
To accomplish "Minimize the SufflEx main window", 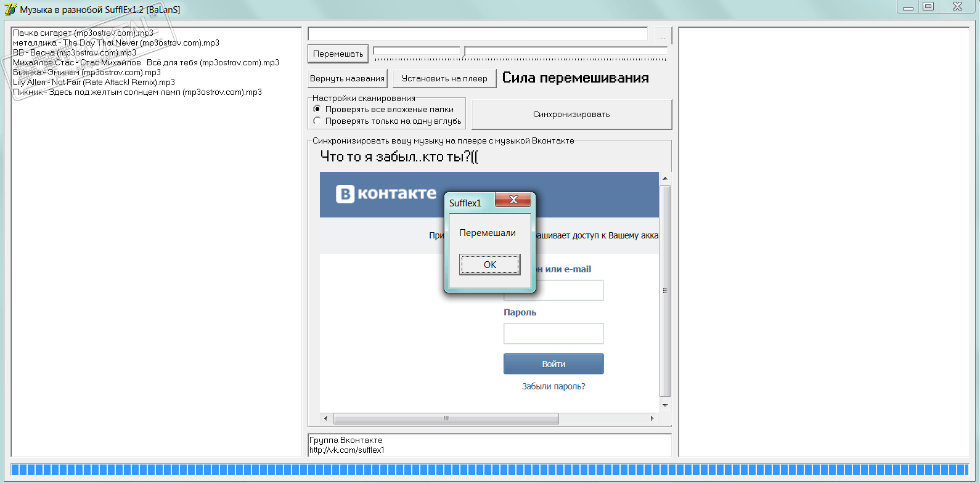I will tap(908, 7).
